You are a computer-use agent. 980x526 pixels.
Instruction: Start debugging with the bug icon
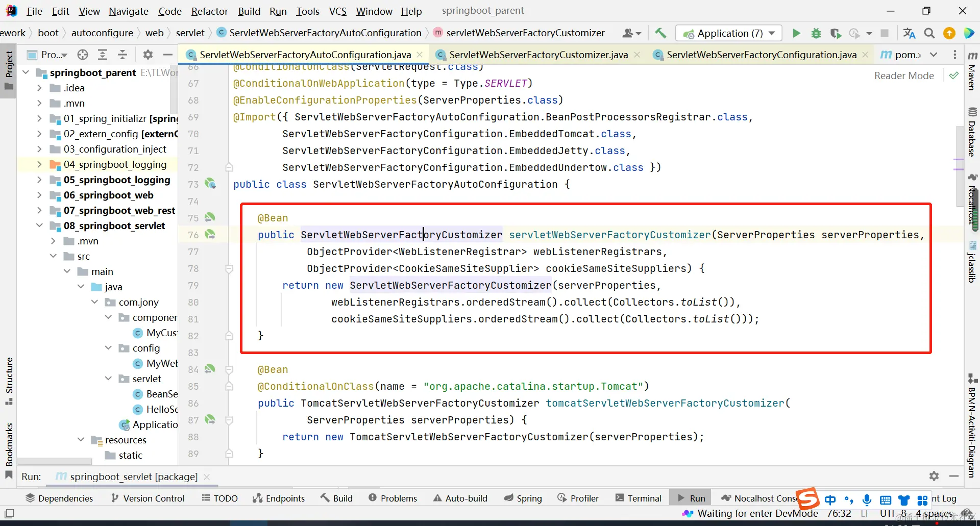[x=816, y=33]
